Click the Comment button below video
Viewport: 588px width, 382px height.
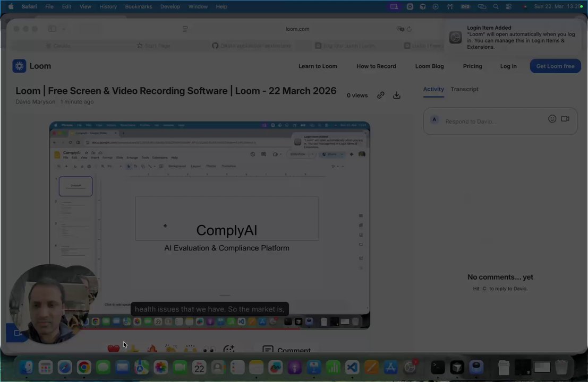pyautogui.click(x=286, y=350)
